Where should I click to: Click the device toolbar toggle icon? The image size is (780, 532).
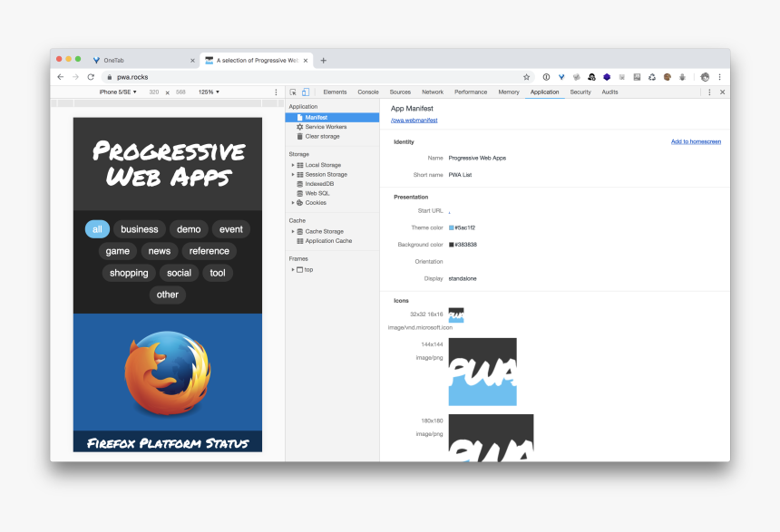(305, 92)
